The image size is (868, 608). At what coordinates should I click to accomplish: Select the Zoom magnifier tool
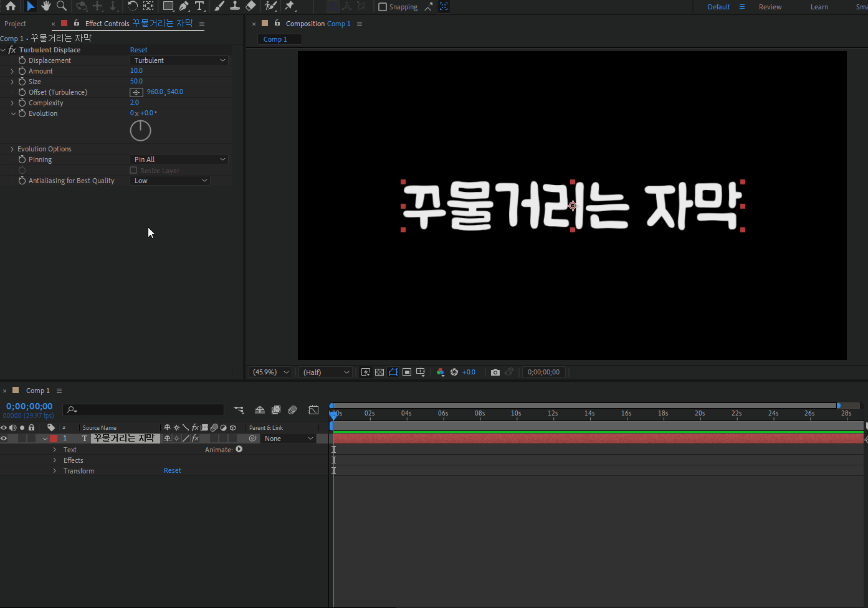pyautogui.click(x=62, y=6)
